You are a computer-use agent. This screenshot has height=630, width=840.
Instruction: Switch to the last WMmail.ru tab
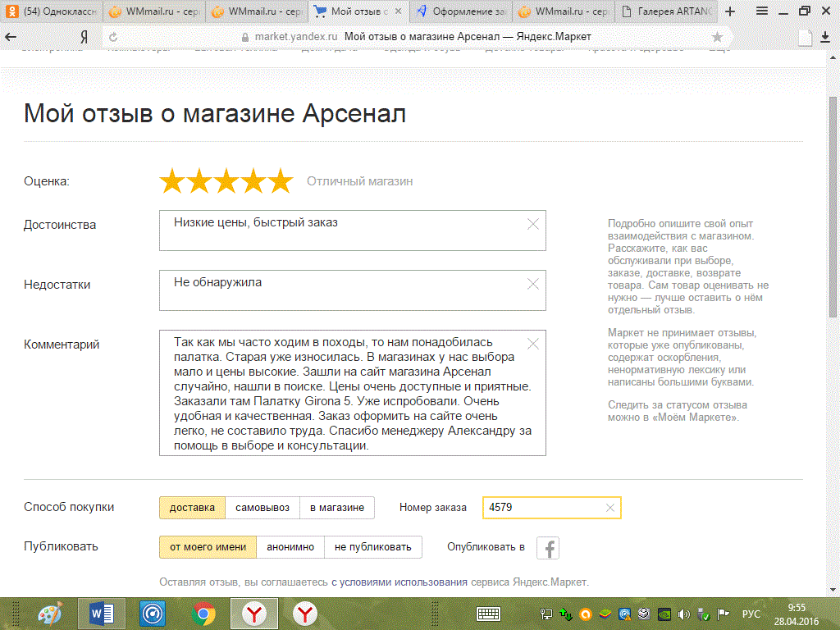pyautogui.click(x=564, y=11)
